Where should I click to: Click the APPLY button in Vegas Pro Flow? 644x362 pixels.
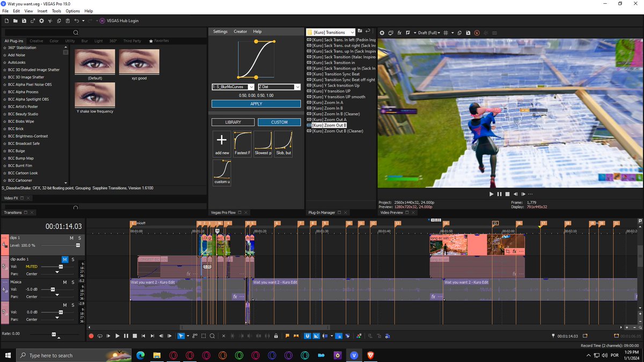pos(256,104)
